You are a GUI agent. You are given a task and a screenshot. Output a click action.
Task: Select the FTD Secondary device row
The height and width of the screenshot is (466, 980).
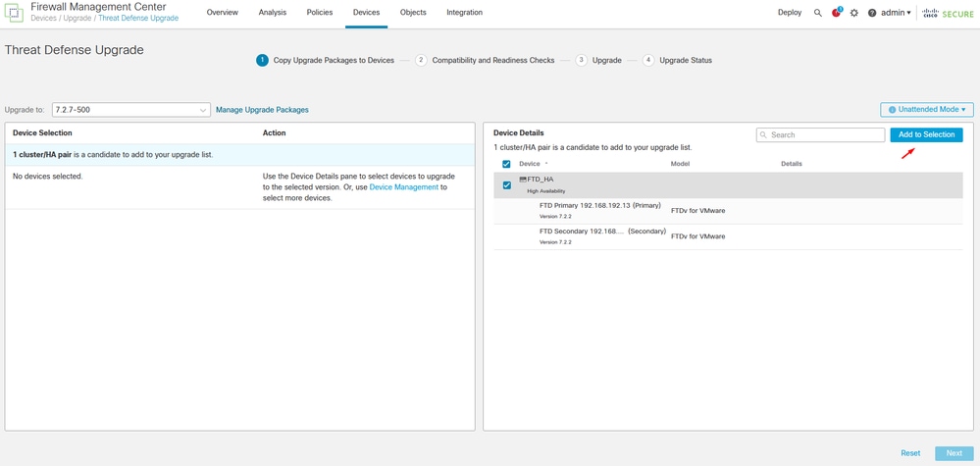[728, 236]
